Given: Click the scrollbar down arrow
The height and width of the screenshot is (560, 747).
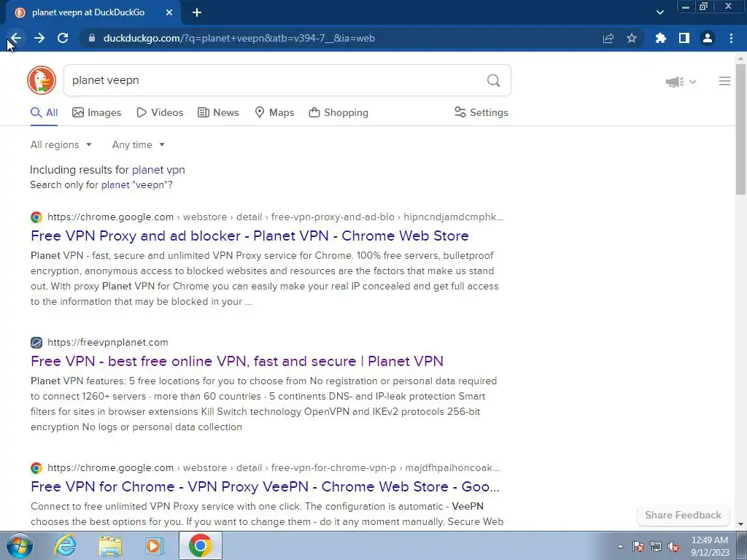Looking at the screenshot, I should point(740,524).
